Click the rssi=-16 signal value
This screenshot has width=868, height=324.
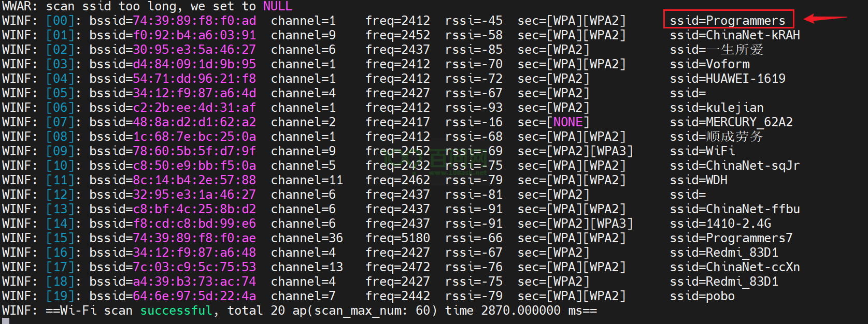pyautogui.click(x=474, y=122)
